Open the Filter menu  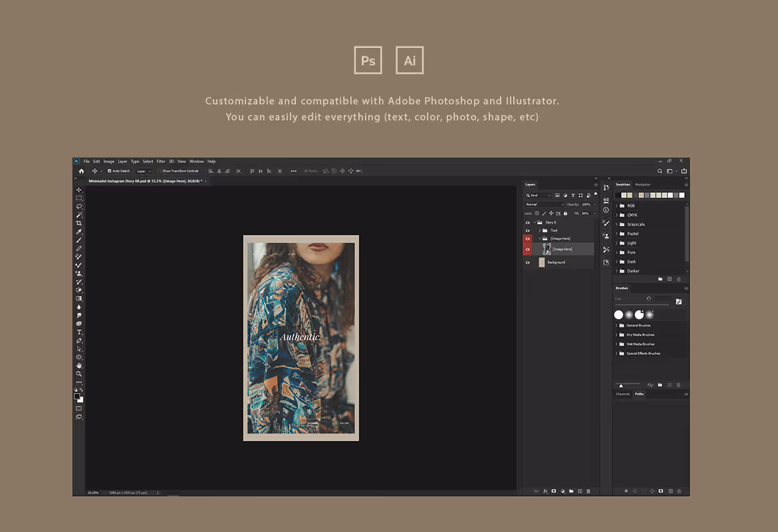click(161, 162)
